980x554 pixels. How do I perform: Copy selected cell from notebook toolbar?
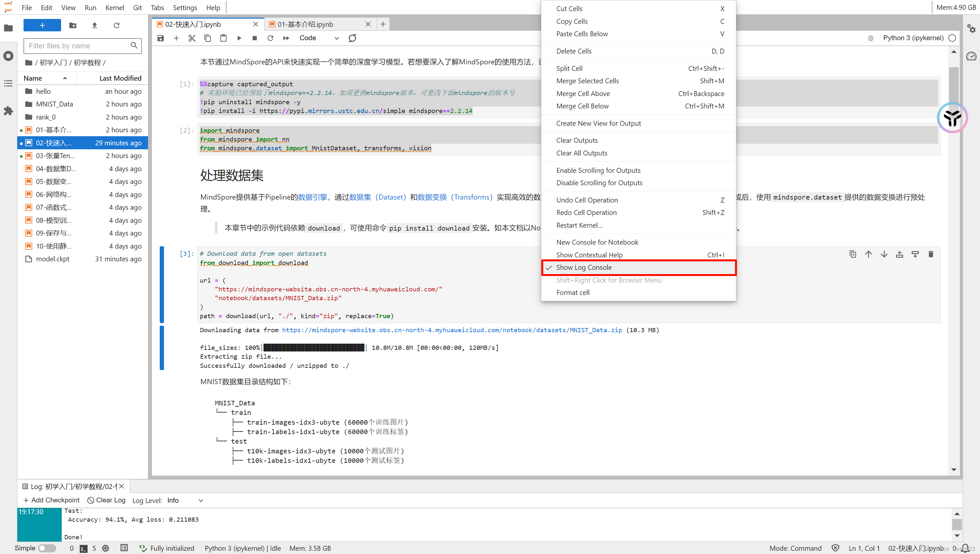coord(207,38)
